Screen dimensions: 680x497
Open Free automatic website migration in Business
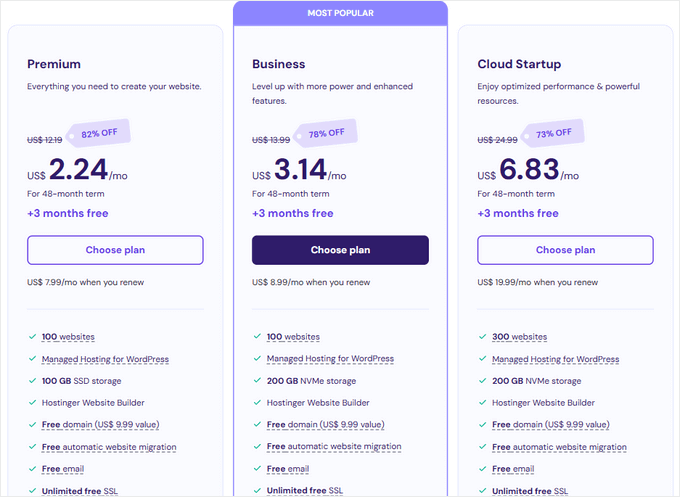coord(334,447)
